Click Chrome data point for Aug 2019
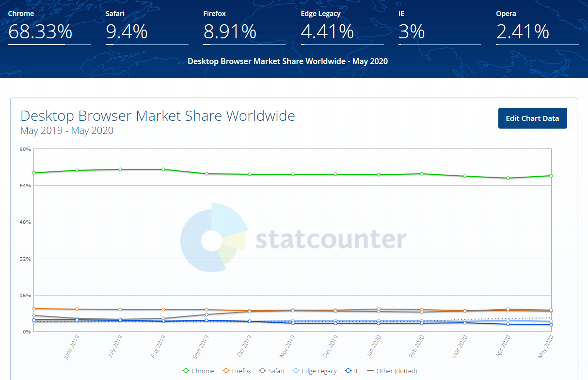Image resolution: width=588 pixels, height=380 pixels. tap(163, 169)
